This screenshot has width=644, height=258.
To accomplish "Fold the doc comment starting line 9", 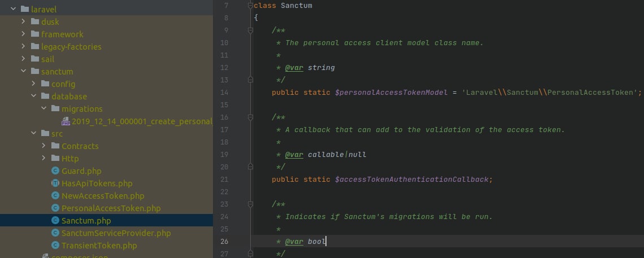I will [x=250, y=30].
